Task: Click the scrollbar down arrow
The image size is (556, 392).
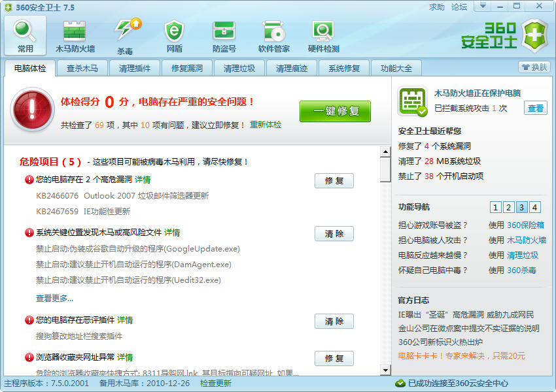Action: (385, 370)
